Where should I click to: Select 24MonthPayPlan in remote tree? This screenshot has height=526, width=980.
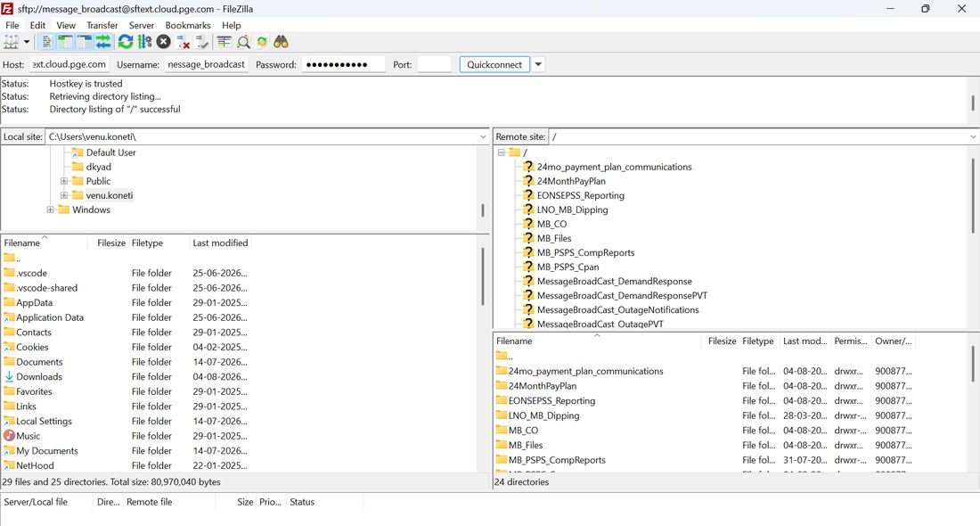(570, 181)
